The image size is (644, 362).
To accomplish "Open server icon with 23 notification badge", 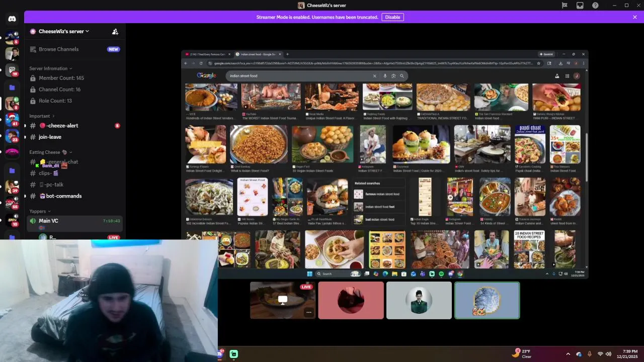I will (x=12, y=137).
